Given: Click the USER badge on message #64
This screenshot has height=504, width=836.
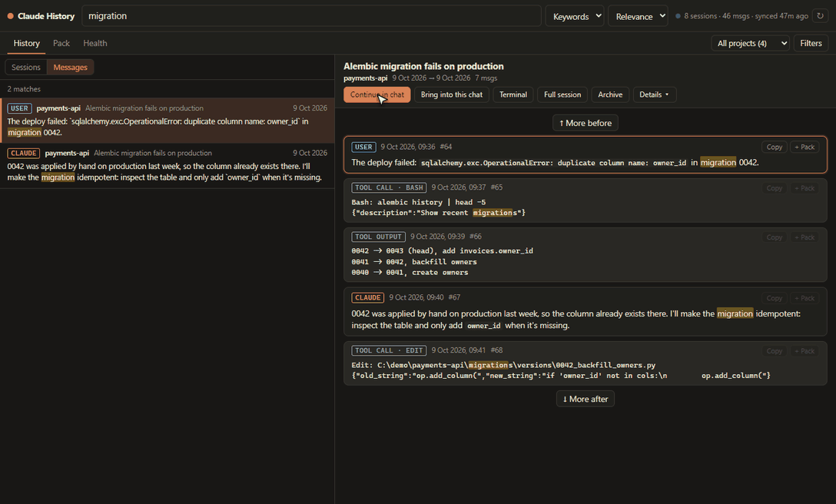Looking at the screenshot, I should (x=363, y=147).
